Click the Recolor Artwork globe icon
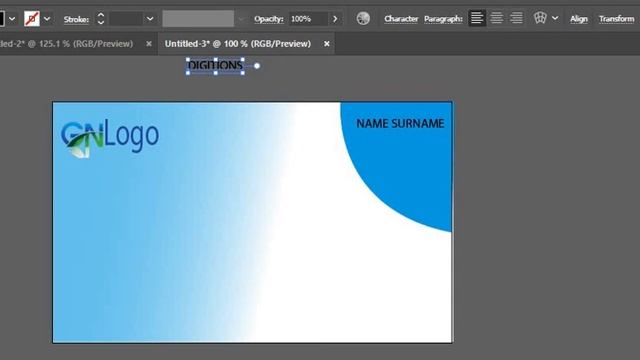 (363, 18)
